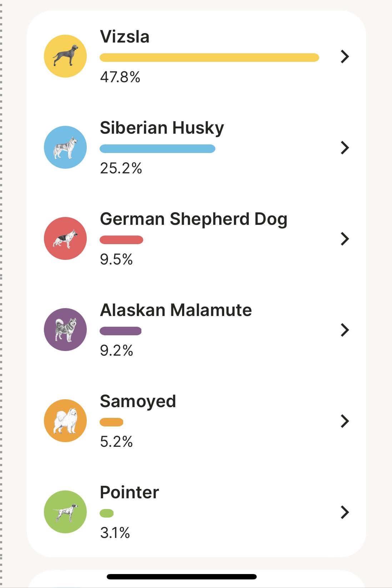Tap the red German Shepherd icon
Screen dimensions: 392x588
(x=65, y=238)
